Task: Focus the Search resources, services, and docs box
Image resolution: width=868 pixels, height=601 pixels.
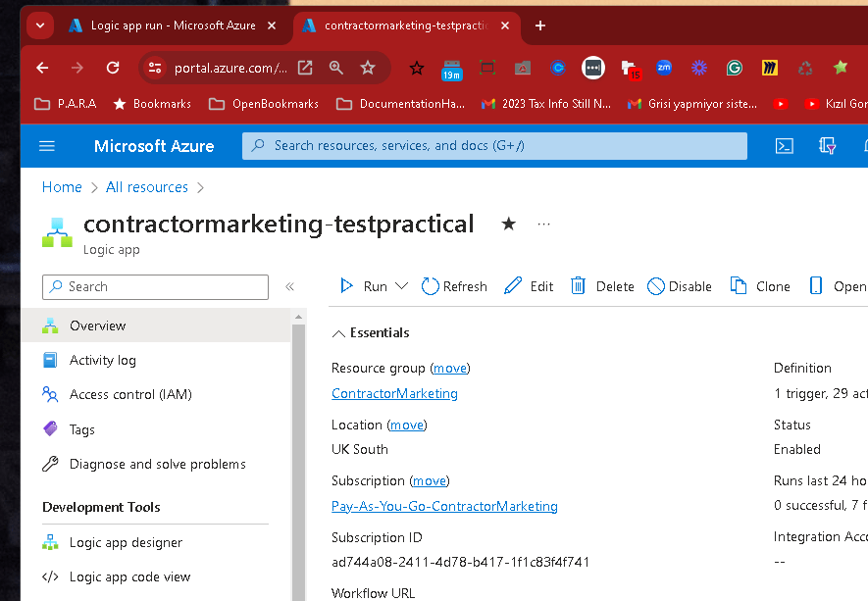Action: click(x=494, y=145)
